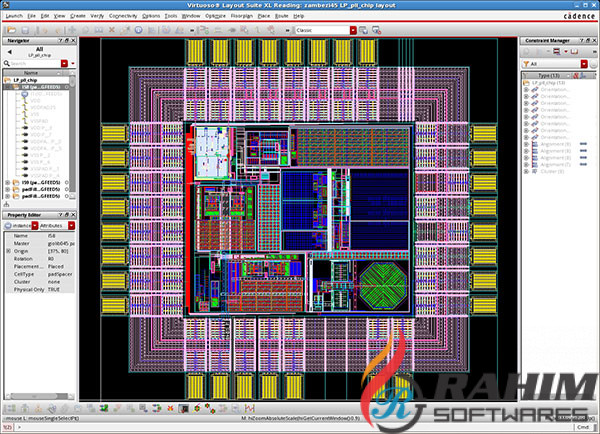600x434 pixels.
Task: Open the All filter dropdown in Constraint Manager
Action: coord(584,64)
